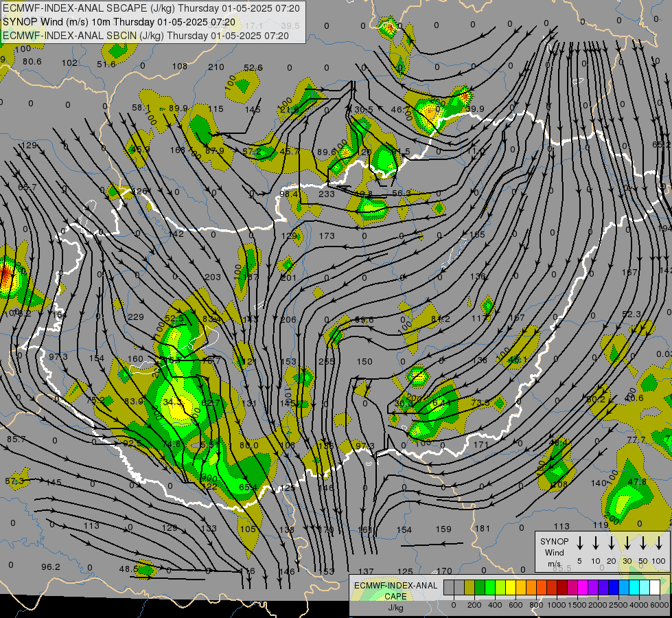Image resolution: width=672 pixels, height=618 pixels.
Task: Click the map value '51.6'
Action: click(x=106, y=65)
